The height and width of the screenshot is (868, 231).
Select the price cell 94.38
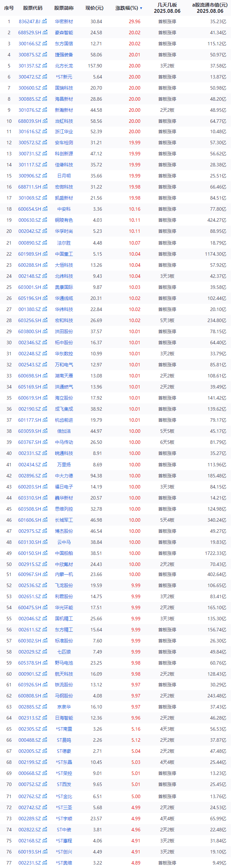[96, 476]
